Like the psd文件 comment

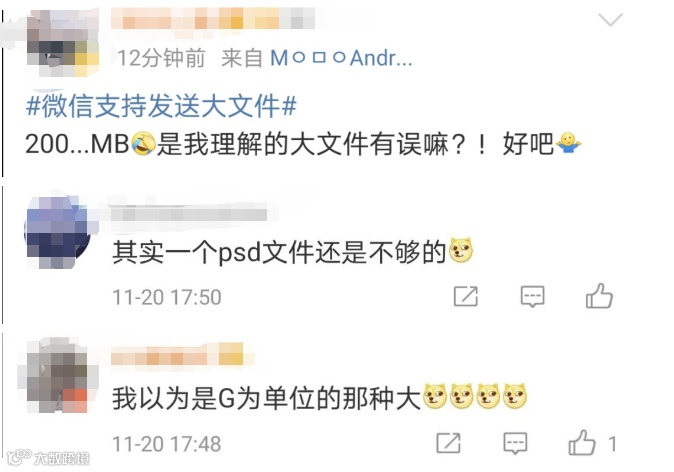(599, 296)
